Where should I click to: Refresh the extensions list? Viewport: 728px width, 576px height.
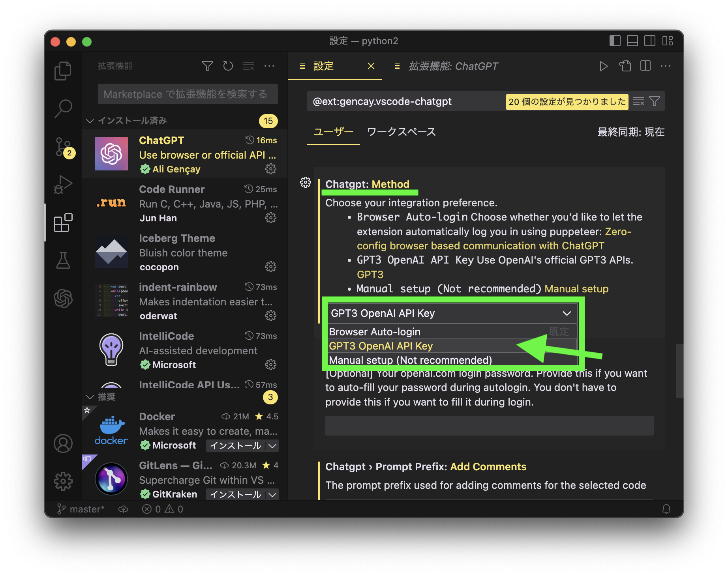228,66
